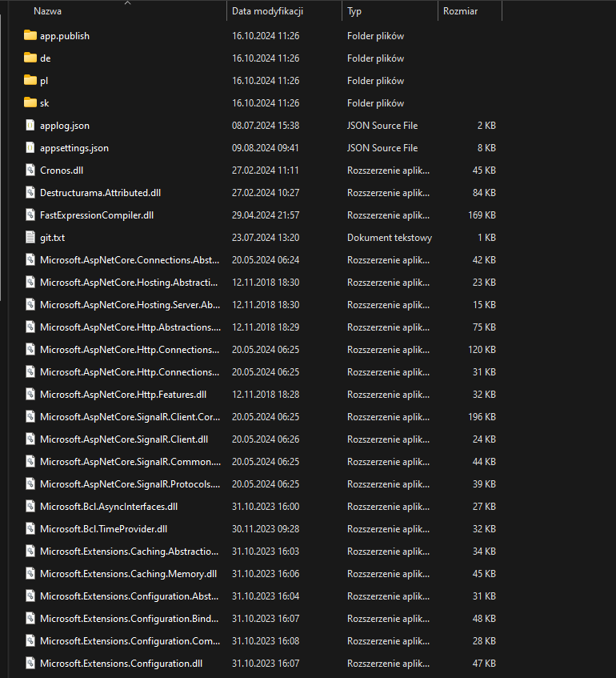
Task: Click the date 30.11.2023 09:28
Action: (266, 529)
